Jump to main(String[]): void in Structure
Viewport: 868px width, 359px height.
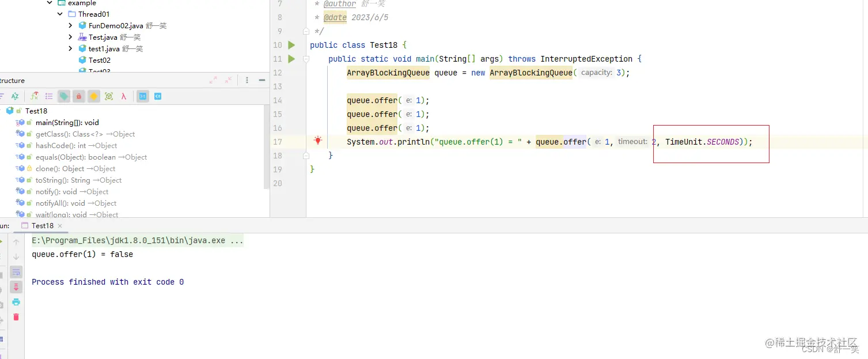(x=67, y=122)
